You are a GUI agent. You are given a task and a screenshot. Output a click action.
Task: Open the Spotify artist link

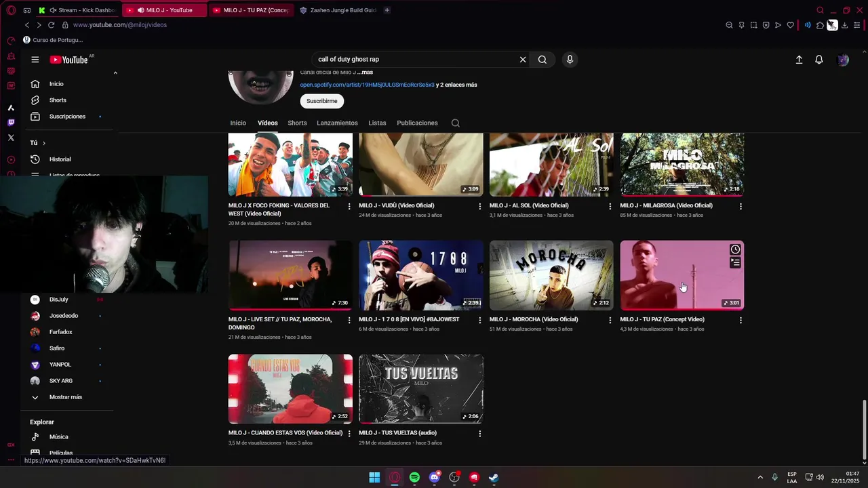(367, 85)
